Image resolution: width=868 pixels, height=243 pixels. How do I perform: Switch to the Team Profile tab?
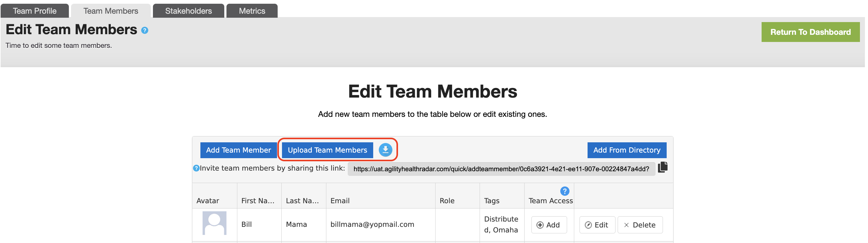point(35,11)
